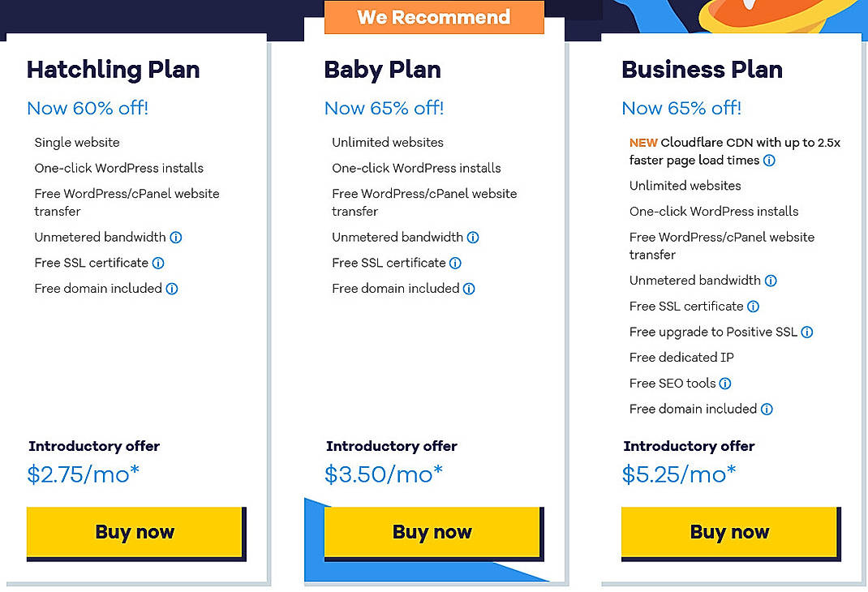Select the Business Plan title

702,71
